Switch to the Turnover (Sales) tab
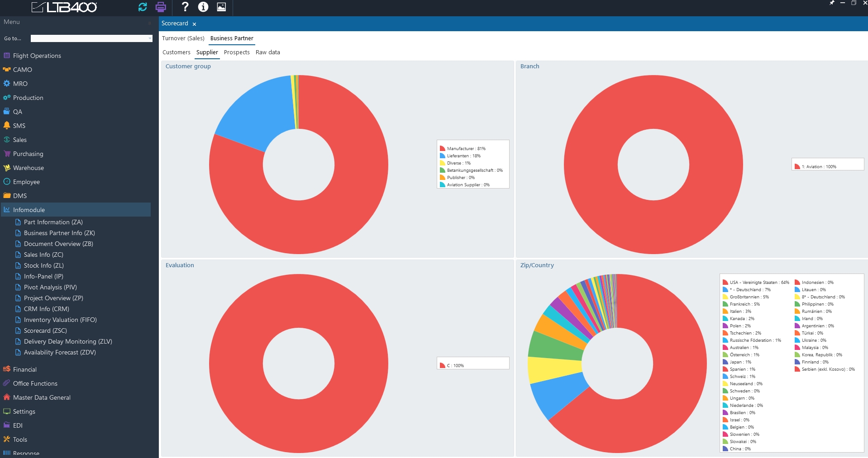 tap(183, 38)
